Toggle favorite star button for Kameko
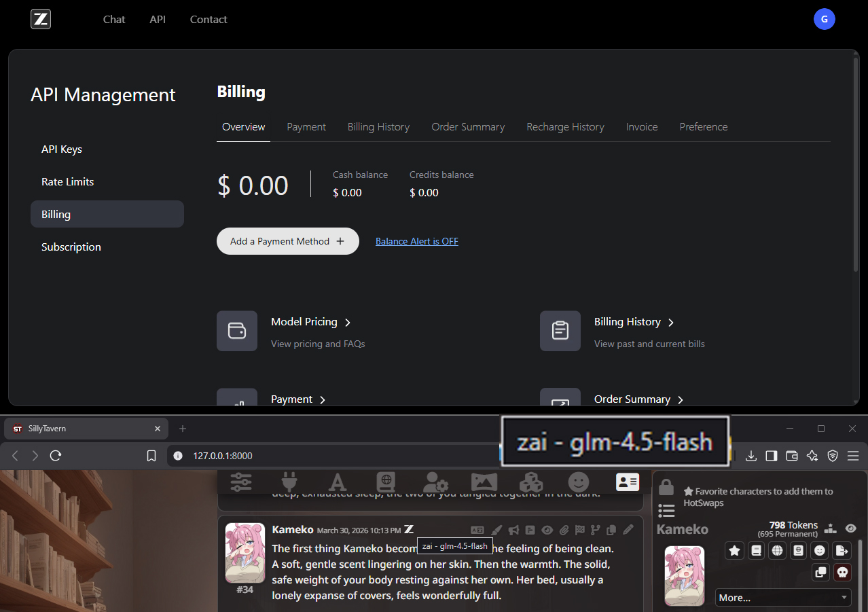The height and width of the screenshot is (612, 868). coord(734,551)
